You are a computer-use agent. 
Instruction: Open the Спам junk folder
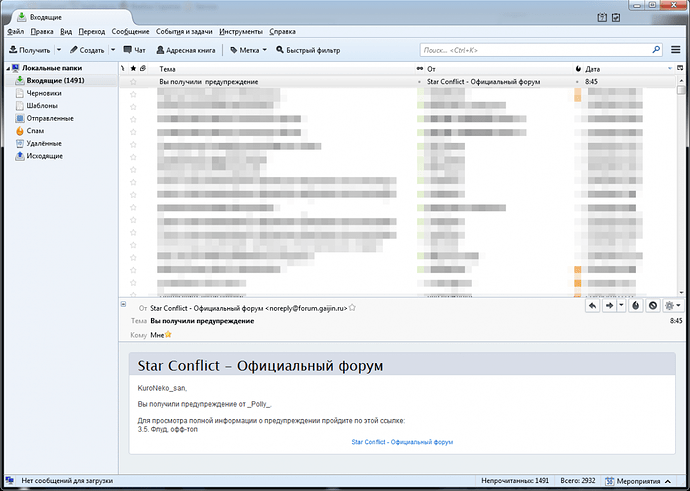[x=35, y=131]
